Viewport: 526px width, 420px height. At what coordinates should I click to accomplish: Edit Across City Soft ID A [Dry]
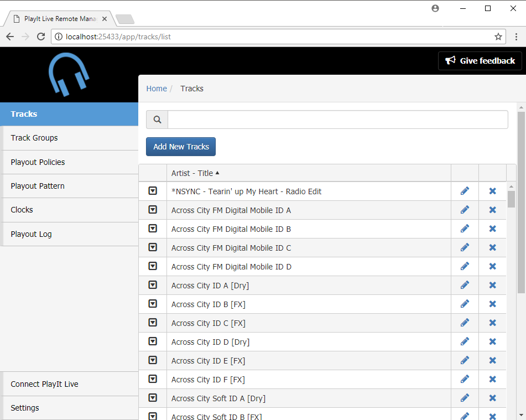tap(465, 398)
